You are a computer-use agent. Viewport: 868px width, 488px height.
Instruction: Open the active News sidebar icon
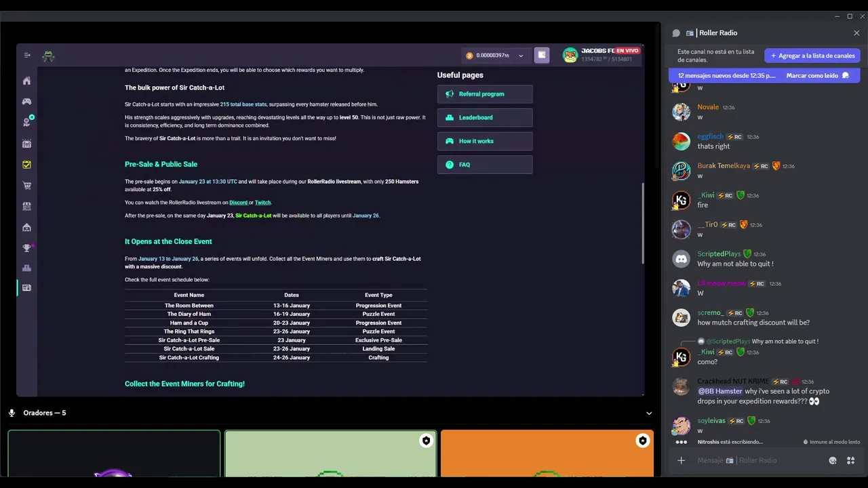(26, 287)
